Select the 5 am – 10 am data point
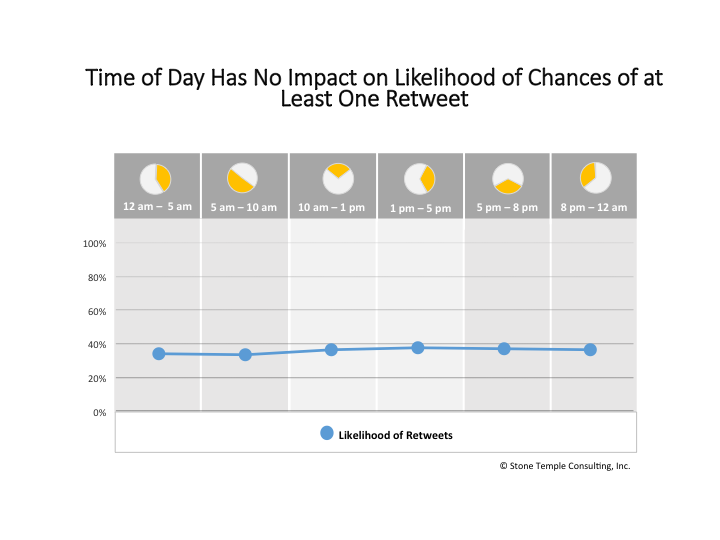 (245, 354)
